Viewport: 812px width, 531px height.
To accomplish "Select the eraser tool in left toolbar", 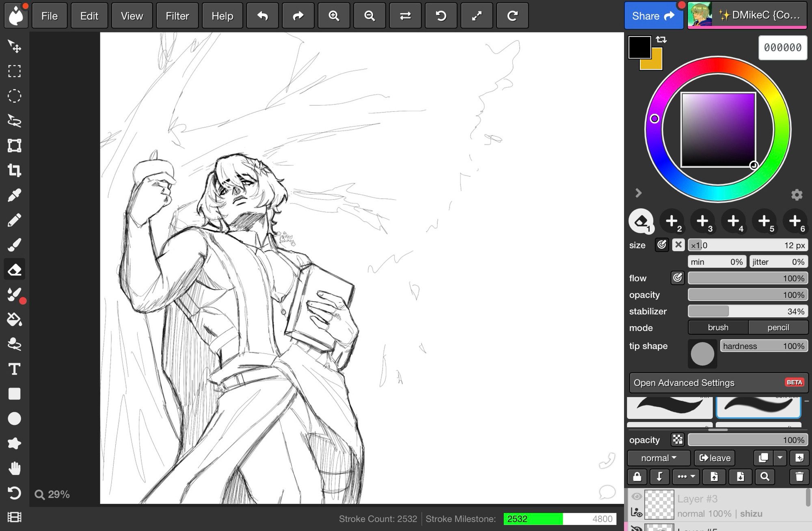I will (15, 269).
